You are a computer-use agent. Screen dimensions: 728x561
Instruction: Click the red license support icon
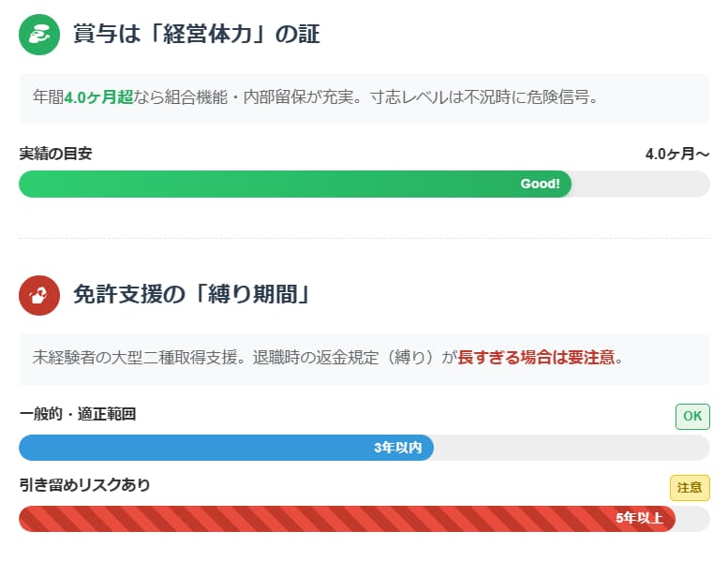[38, 296]
